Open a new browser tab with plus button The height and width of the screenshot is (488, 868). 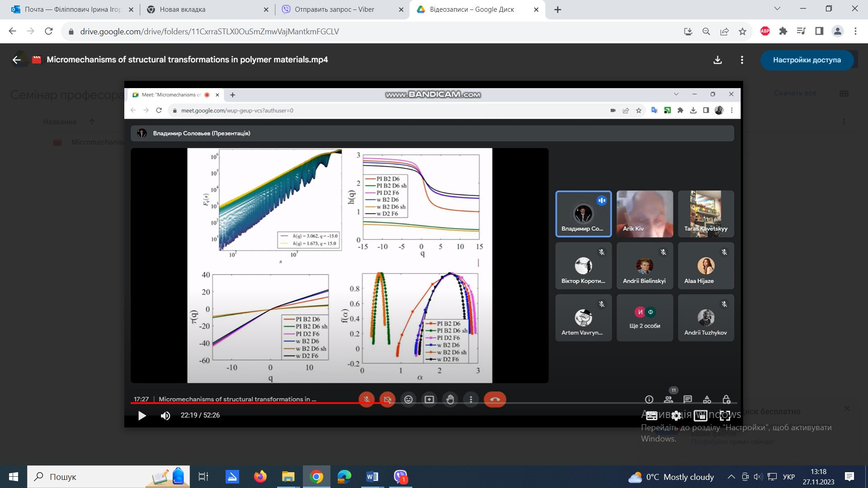point(558,9)
